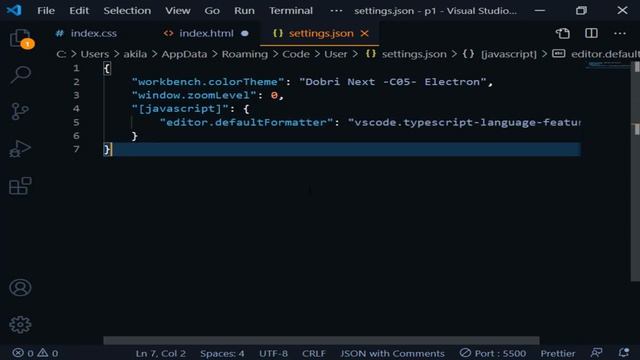Click the akila breadcrumb segment
Image resolution: width=640 pixels, height=360 pixels.
pyautogui.click(x=135, y=54)
